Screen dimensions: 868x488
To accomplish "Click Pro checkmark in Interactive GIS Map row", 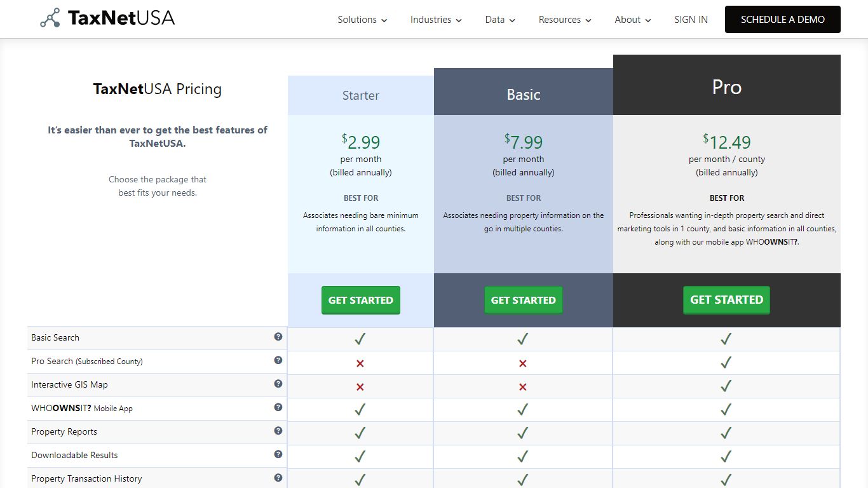I will coord(726,386).
